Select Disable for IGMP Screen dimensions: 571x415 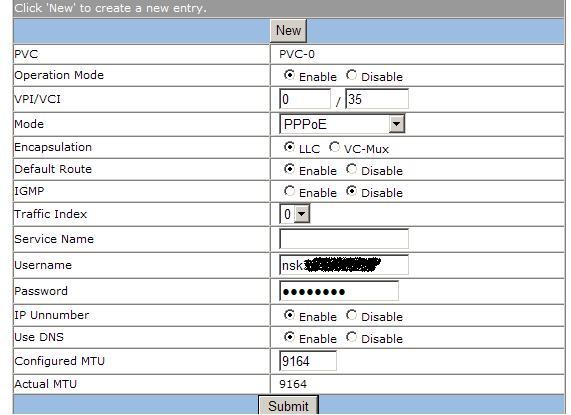(351, 191)
